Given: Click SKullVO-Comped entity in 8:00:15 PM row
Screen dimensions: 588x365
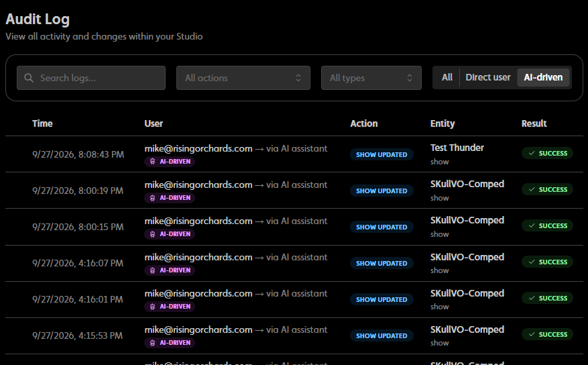Looking at the screenshot, I should (467, 220).
